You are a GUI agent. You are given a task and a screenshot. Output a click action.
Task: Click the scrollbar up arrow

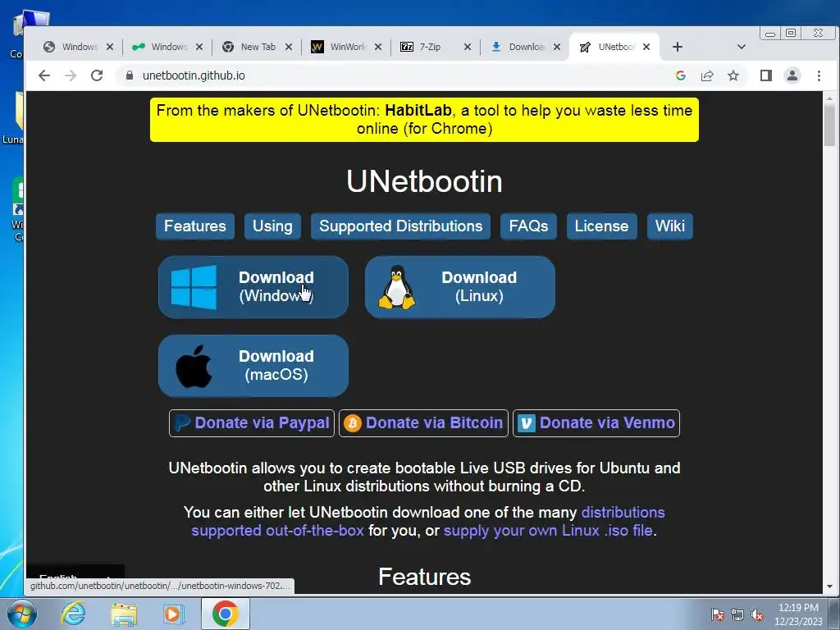(830, 98)
